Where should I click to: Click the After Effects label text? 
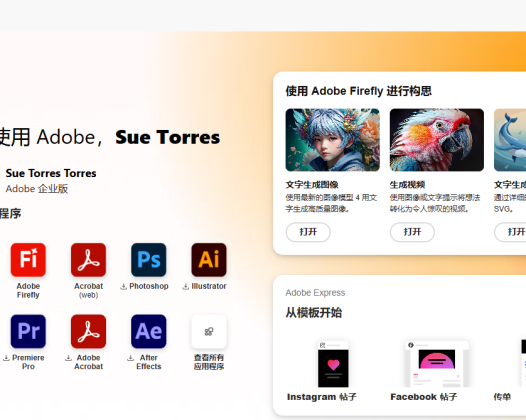click(x=149, y=362)
